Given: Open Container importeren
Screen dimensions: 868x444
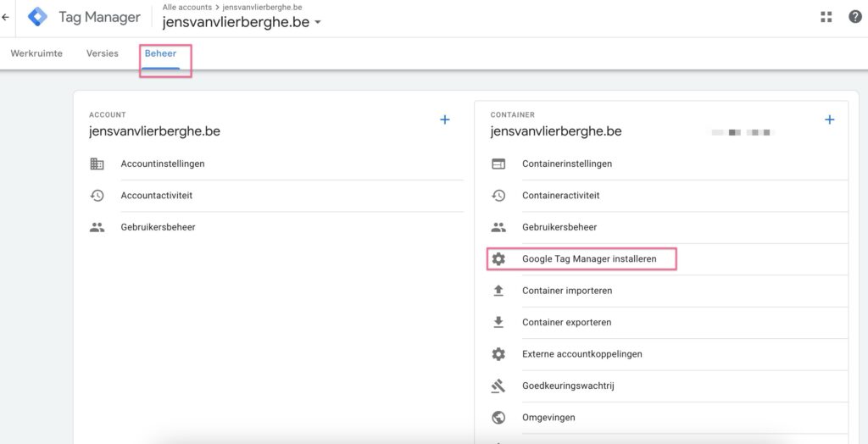Looking at the screenshot, I should pyautogui.click(x=567, y=291).
